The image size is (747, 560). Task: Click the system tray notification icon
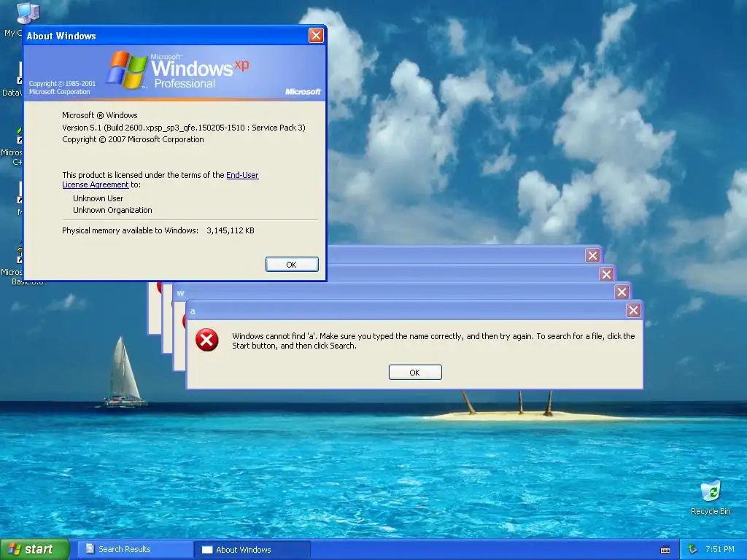[693, 550]
